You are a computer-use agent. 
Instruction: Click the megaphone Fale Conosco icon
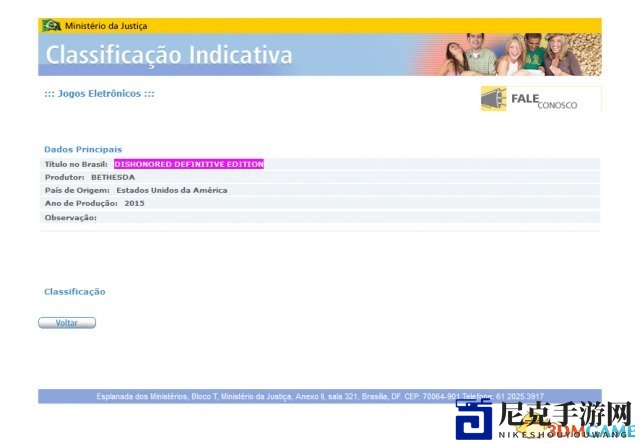tap(493, 99)
